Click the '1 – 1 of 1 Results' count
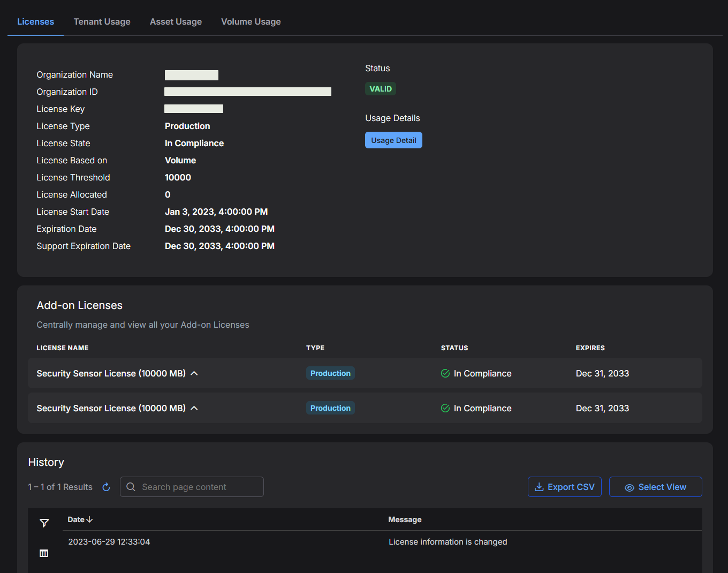Image resolution: width=728 pixels, height=573 pixels. (60, 487)
